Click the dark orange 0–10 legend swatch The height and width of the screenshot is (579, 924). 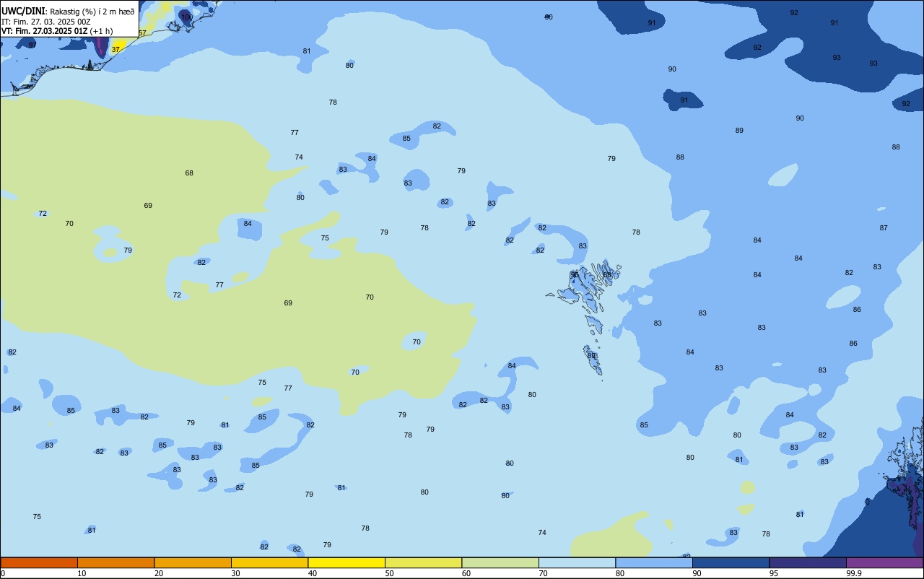tap(39, 562)
